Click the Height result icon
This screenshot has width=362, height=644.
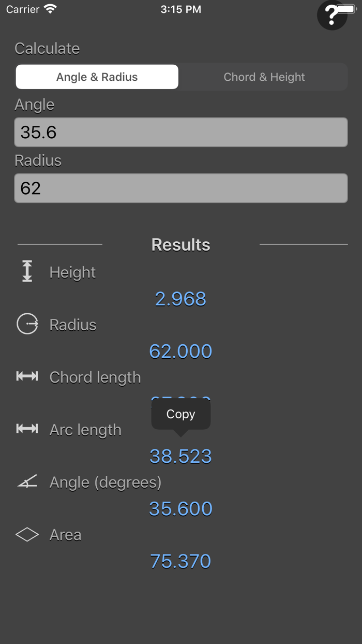click(27, 271)
